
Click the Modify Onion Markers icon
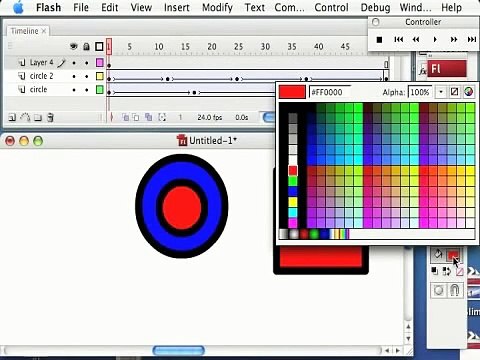coord(162,117)
